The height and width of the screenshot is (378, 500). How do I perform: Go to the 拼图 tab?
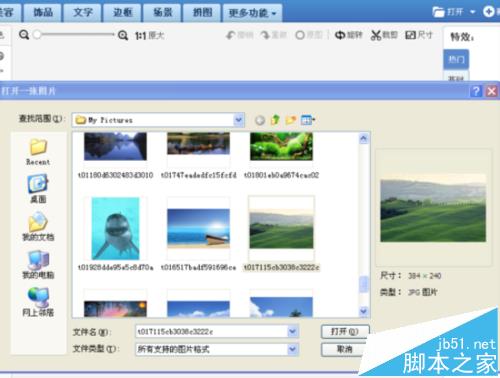point(202,13)
